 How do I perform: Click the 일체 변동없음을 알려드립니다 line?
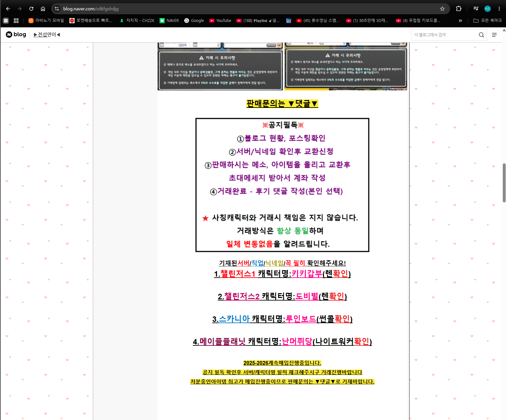coord(278,244)
